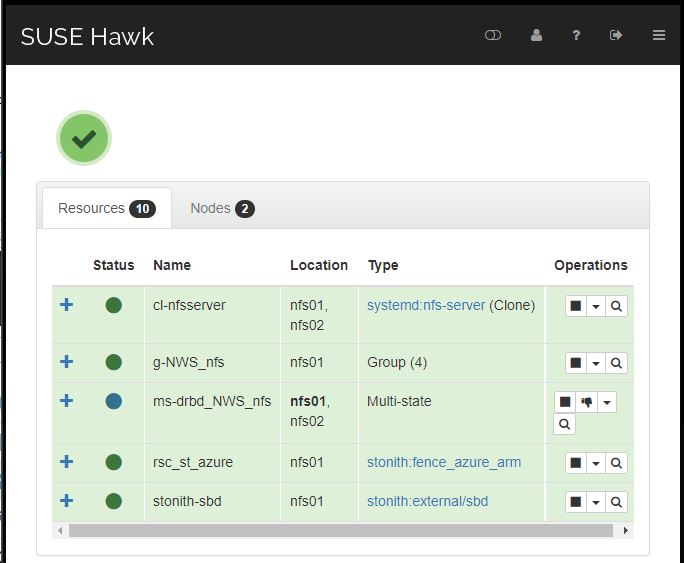
Task: Switch to the Resources tab
Action: tap(106, 208)
